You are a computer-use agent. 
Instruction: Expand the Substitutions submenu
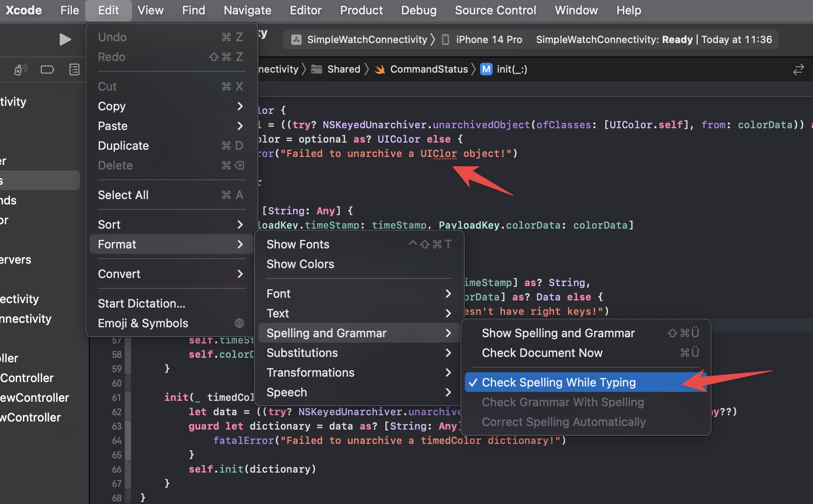pos(359,352)
